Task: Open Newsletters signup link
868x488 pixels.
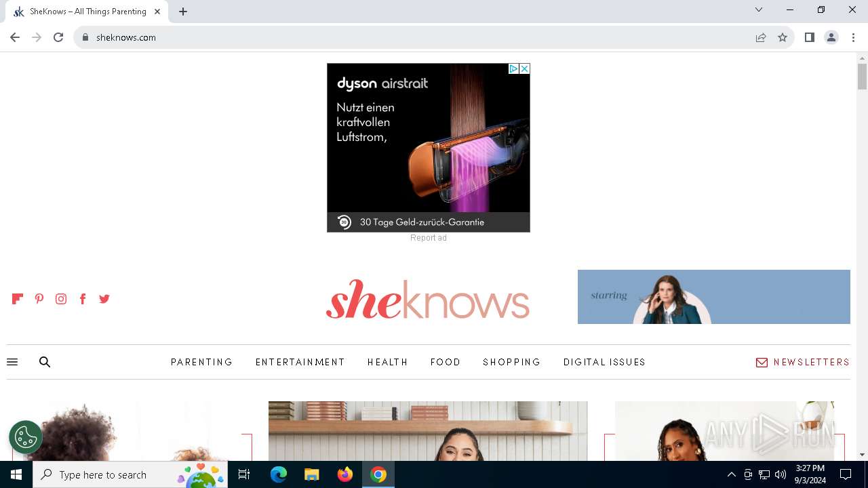Action: 803,362
